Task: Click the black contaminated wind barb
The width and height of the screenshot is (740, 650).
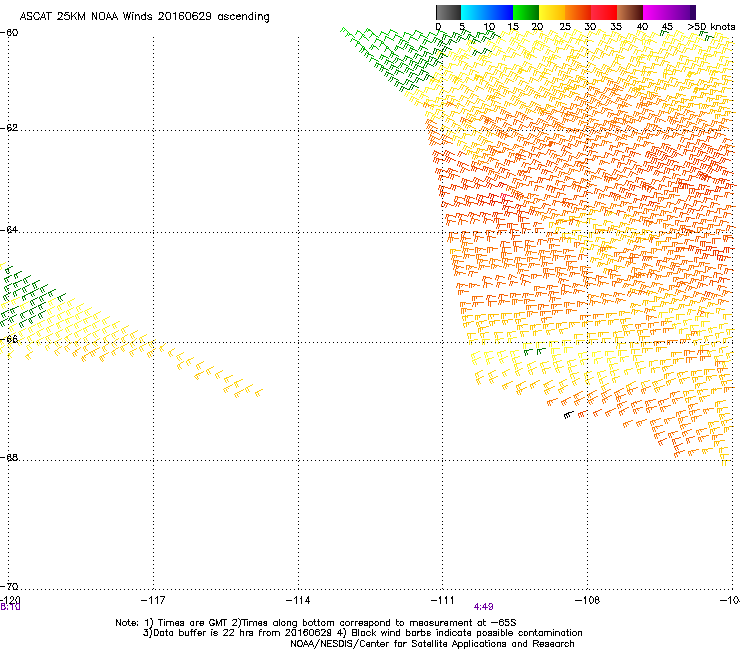Action: point(568,415)
